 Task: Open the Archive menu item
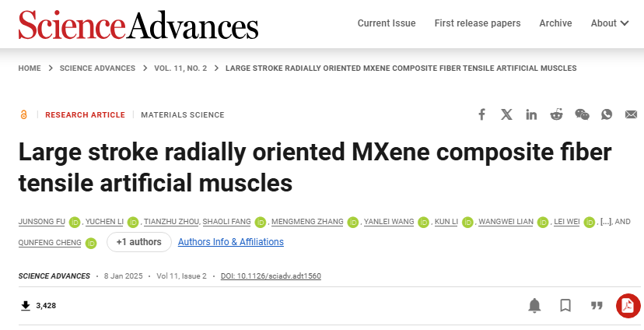point(555,23)
